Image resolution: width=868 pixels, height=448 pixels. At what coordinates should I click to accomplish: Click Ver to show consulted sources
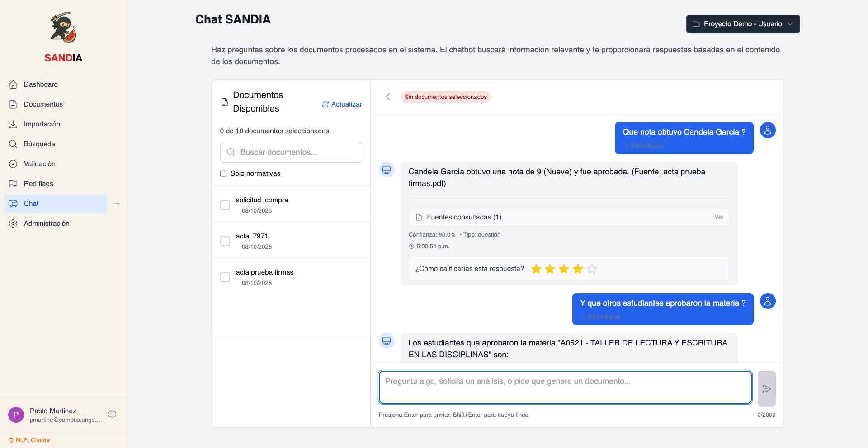719,217
